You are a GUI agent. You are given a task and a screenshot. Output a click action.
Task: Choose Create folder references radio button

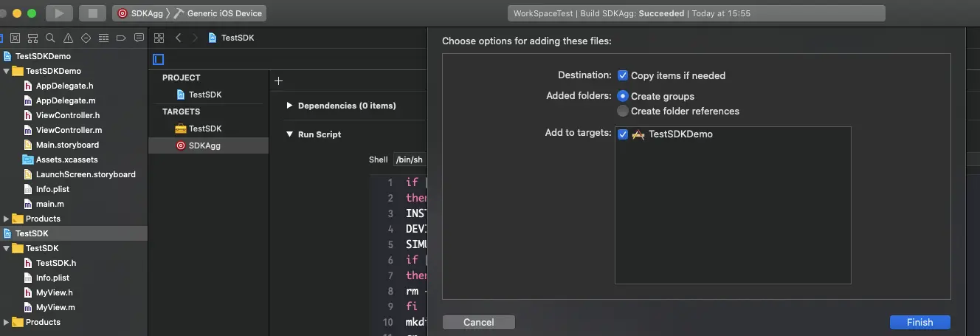click(623, 111)
